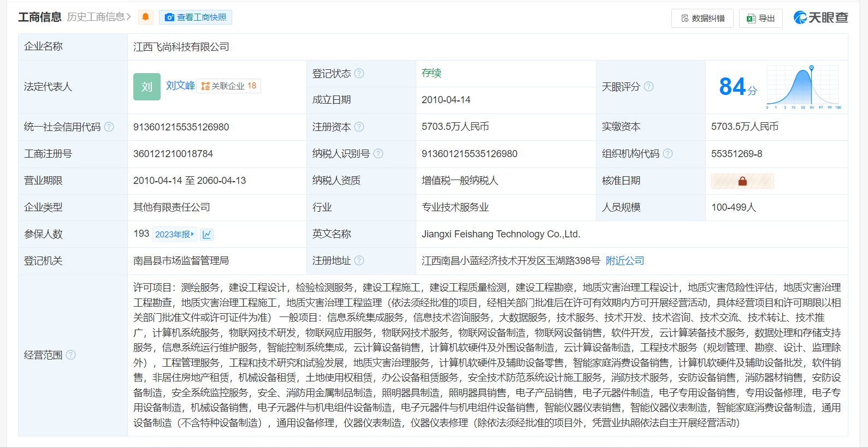Select business term 2010-04-14 至 2060-04-13
868x448 pixels.
190,181
